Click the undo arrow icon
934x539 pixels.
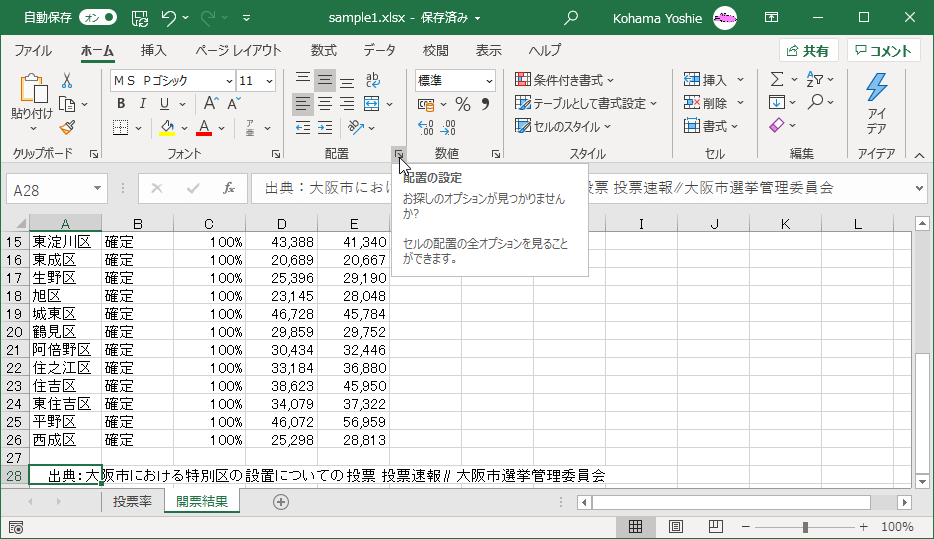[169, 18]
